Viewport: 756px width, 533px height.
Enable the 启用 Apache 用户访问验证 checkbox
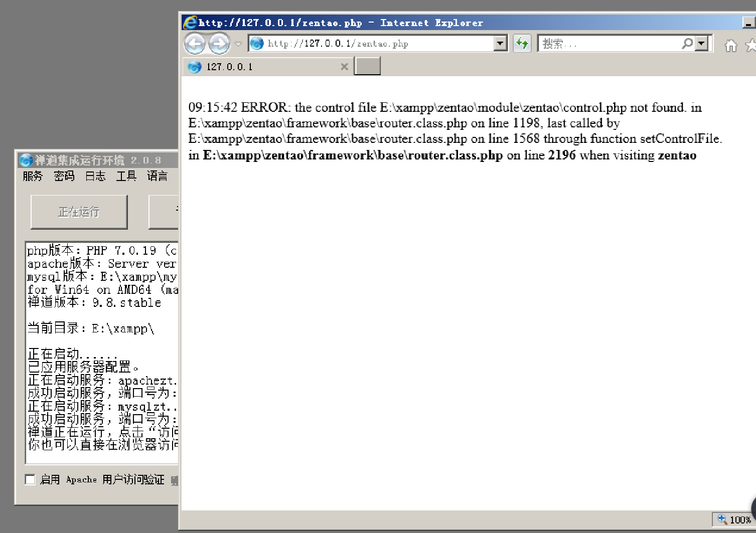[x=30, y=479]
